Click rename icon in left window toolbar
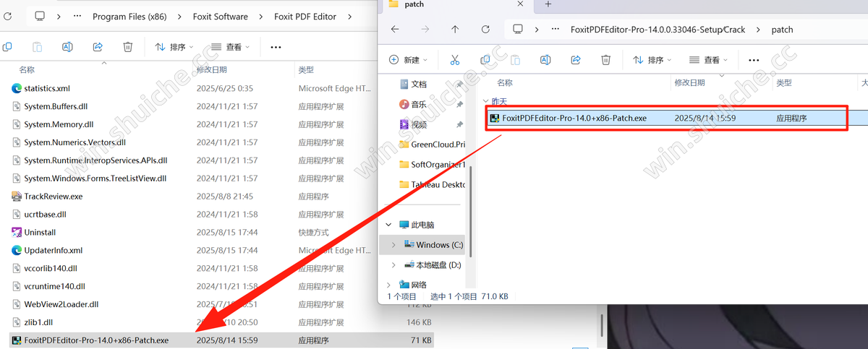The image size is (868, 349). (x=67, y=47)
